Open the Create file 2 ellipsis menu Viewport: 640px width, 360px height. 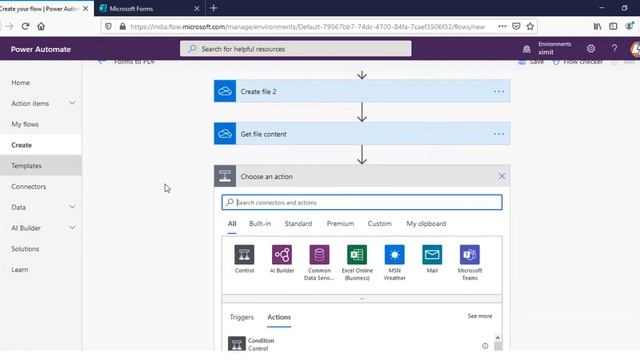499,91
